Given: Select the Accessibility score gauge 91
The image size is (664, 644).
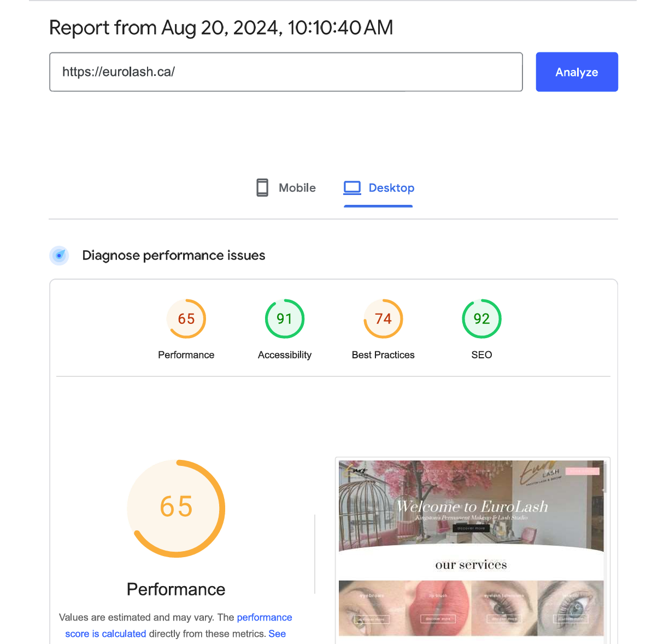Looking at the screenshot, I should [285, 319].
